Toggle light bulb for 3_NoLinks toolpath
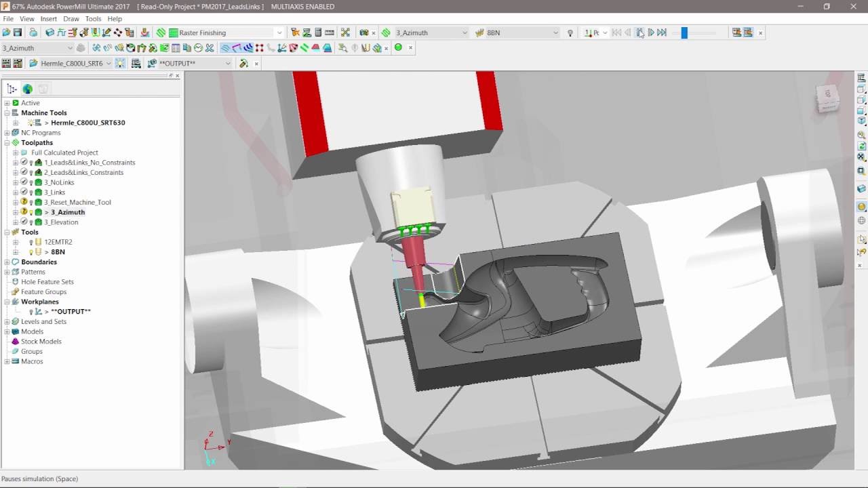Screen dimensions: 868x488 31,183
